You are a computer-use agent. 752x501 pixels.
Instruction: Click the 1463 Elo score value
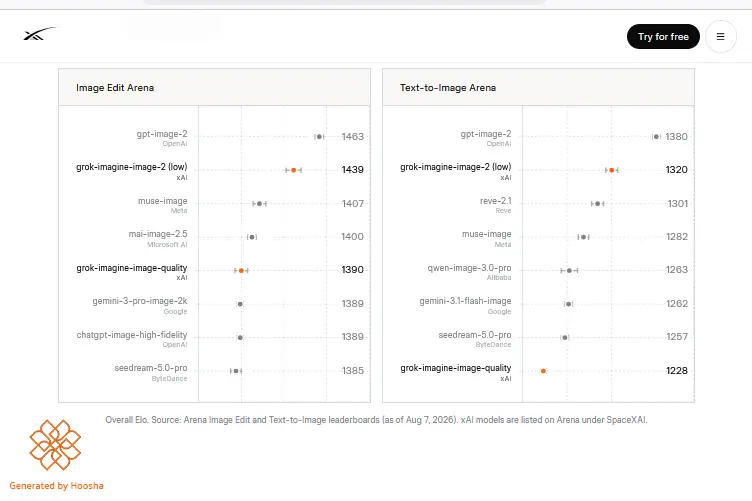352,137
